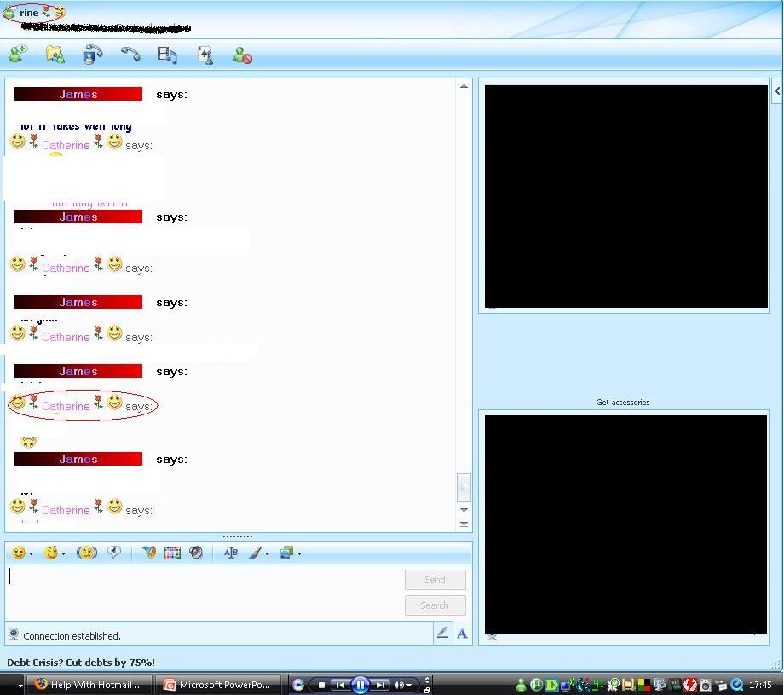Switch to text typing mode
Viewport: 784px width, 695px height.
pyautogui.click(x=462, y=633)
